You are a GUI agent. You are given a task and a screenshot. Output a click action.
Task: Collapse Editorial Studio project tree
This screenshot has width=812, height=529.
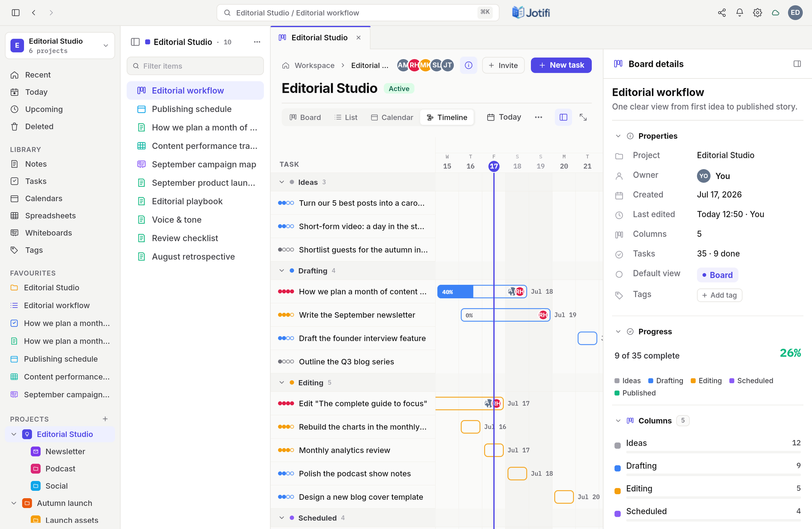point(14,434)
